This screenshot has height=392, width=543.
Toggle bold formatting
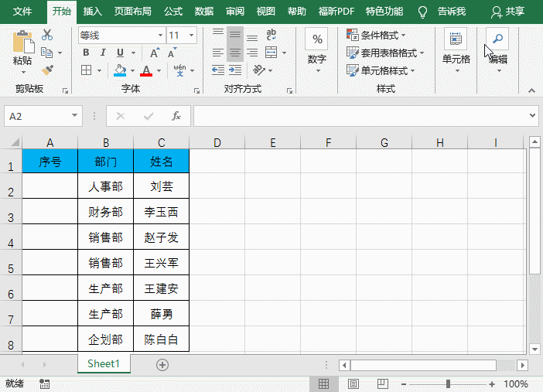click(x=86, y=53)
